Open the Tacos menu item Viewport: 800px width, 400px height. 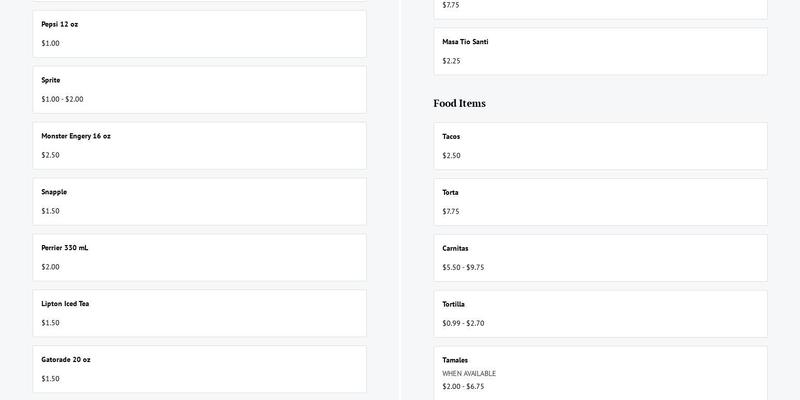coord(600,146)
